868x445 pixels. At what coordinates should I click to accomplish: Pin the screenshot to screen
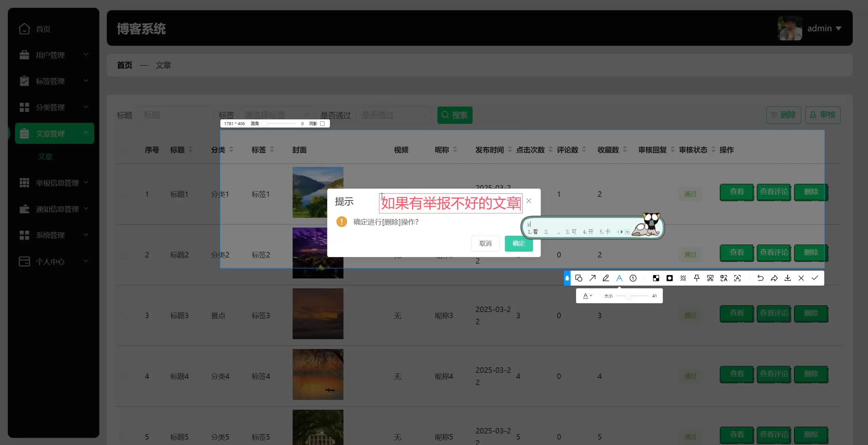click(697, 278)
